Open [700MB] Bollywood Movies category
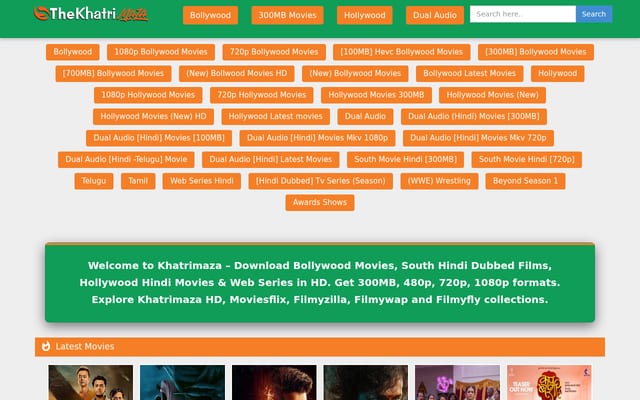This screenshot has width=640, height=400. pos(113,73)
